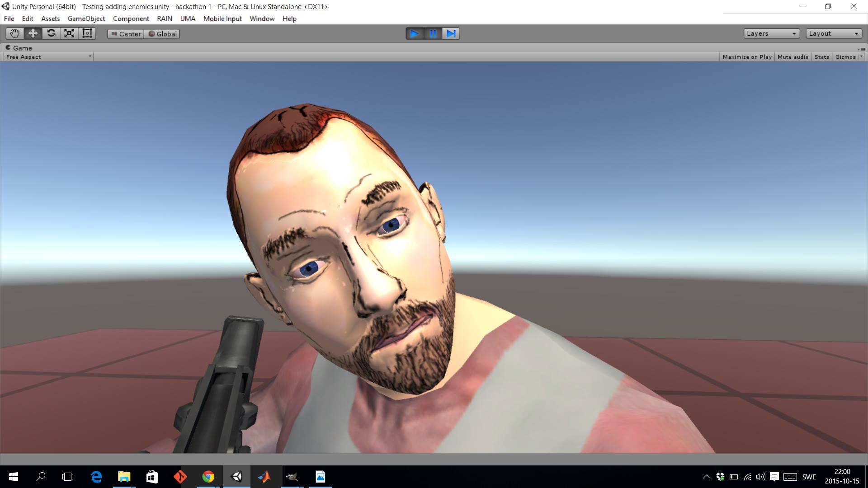
Task: Show the Stats overlay
Action: coord(821,57)
